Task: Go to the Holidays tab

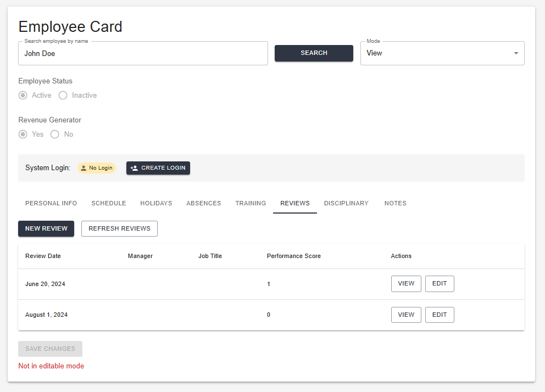Action: 156,204
